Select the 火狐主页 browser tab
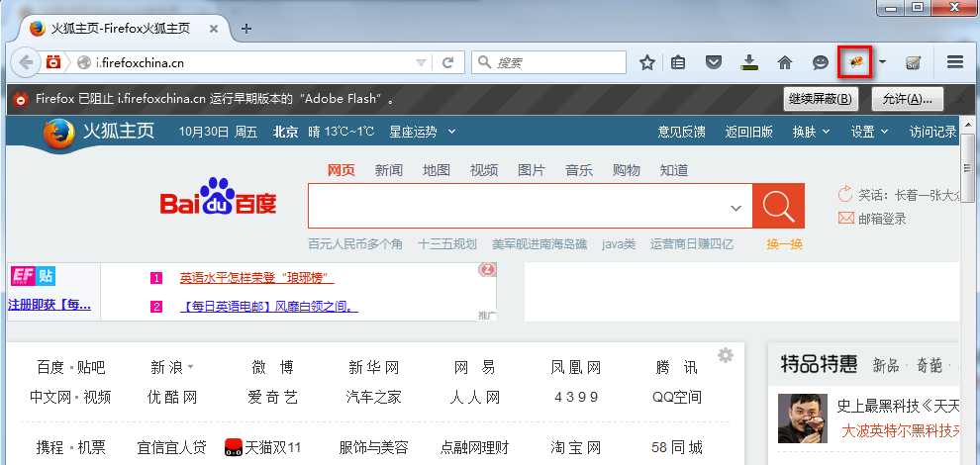The image size is (980, 465). tap(125, 29)
